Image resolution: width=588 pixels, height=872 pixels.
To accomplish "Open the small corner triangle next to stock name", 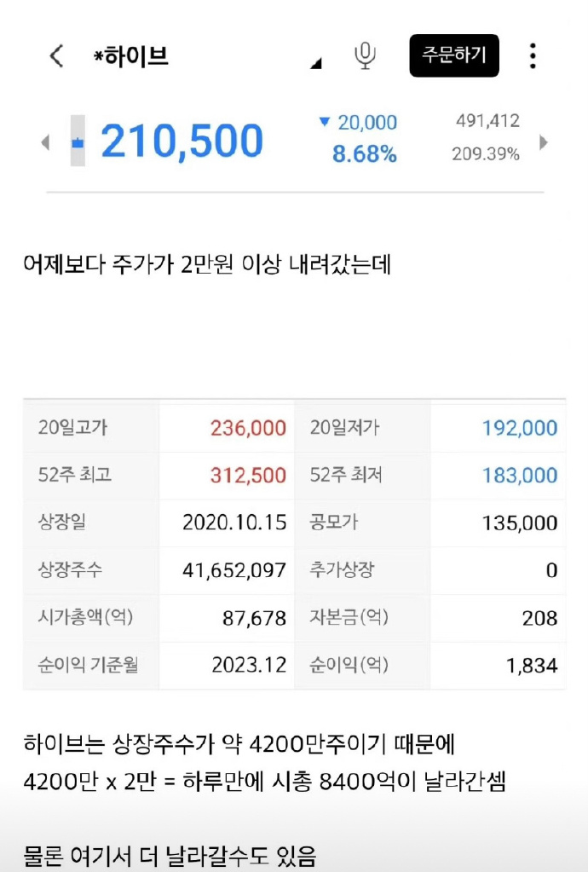I will [x=317, y=63].
